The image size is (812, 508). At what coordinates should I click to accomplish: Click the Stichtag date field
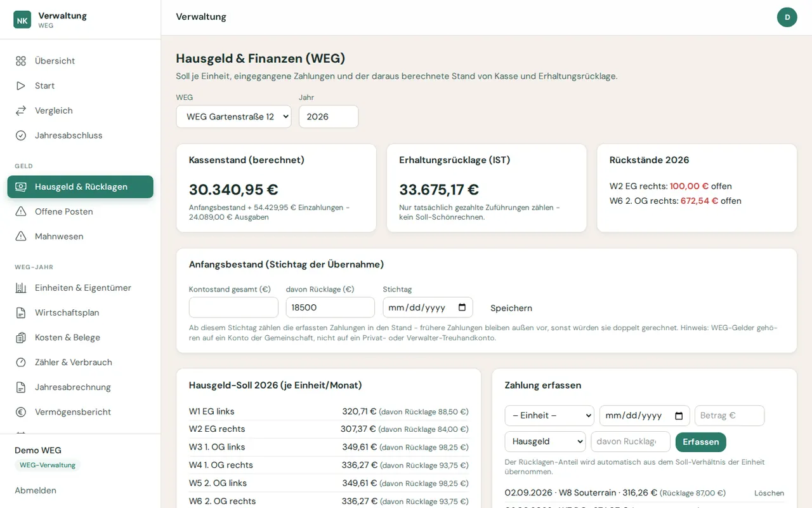pyautogui.click(x=428, y=307)
